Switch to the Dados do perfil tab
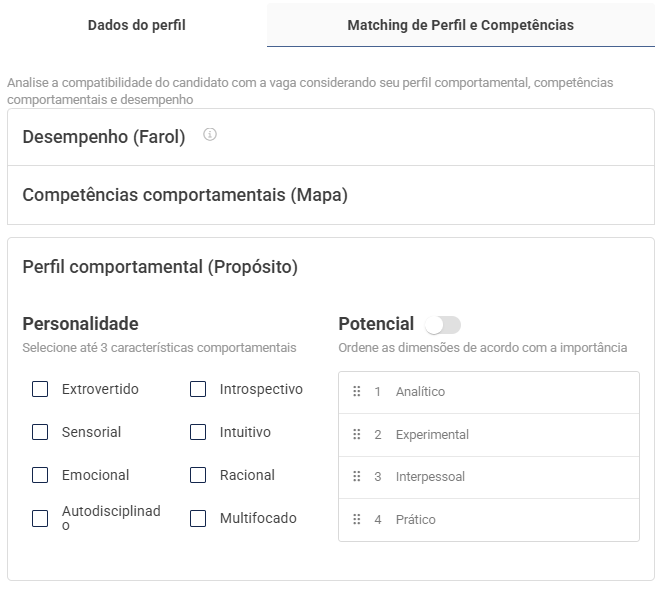This screenshot has height=593, width=665. (136, 25)
